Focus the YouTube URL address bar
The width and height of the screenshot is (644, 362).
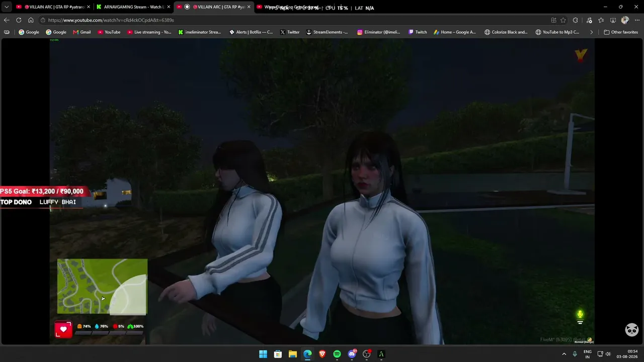coord(292,20)
